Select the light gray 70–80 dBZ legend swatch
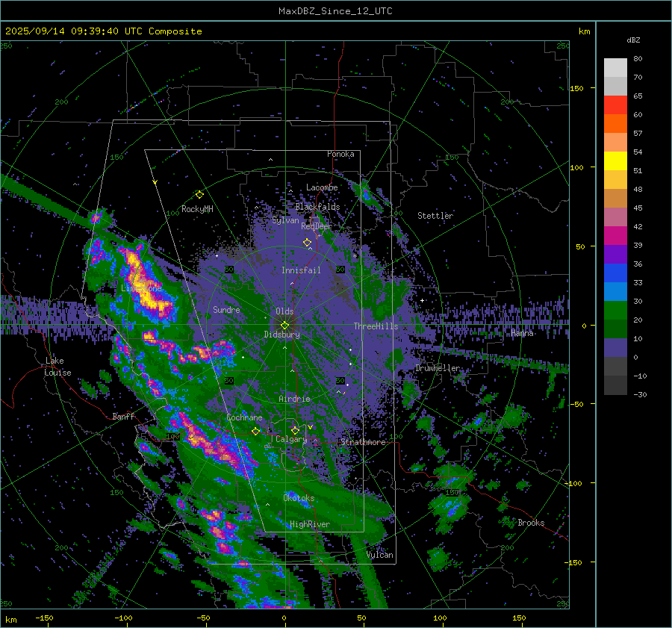This screenshot has width=672, height=628. 615,68
